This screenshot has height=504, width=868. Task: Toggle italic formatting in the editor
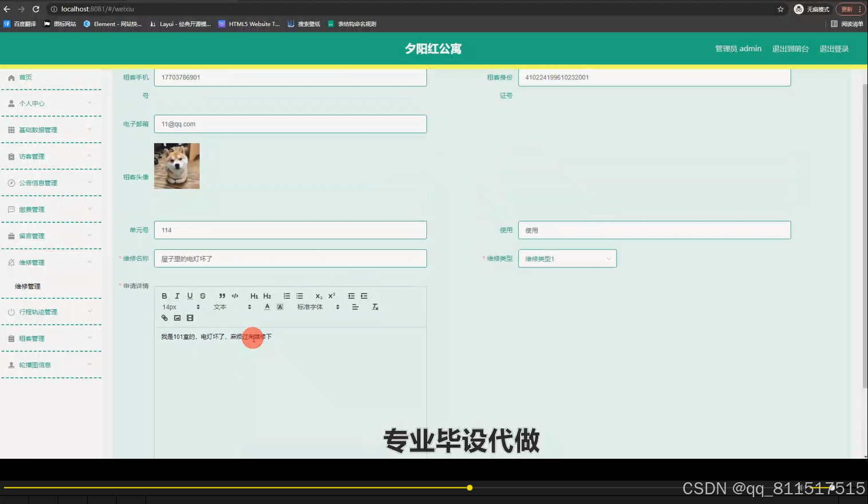pos(177,296)
